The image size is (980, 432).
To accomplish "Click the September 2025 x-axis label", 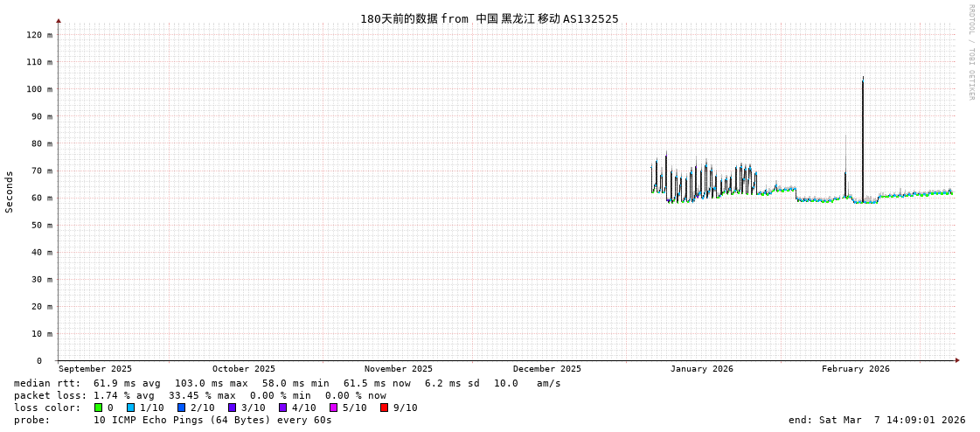I will click(95, 369).
